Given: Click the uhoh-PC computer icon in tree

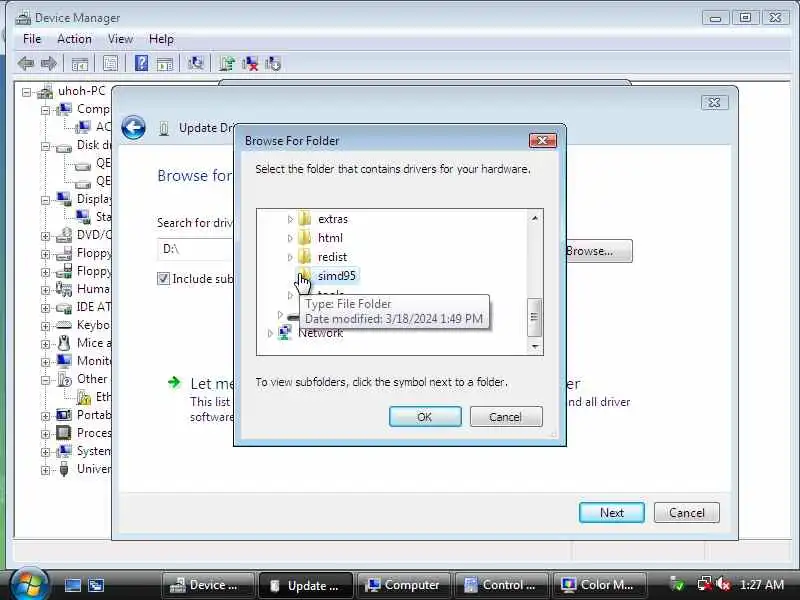Looking at the screenshot, I should click(45, 92).
